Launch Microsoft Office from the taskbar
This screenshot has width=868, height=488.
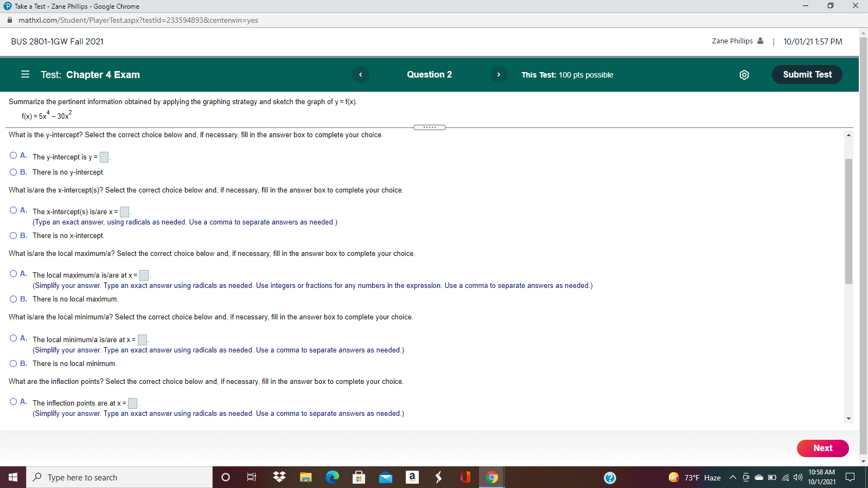pos(465,477)
